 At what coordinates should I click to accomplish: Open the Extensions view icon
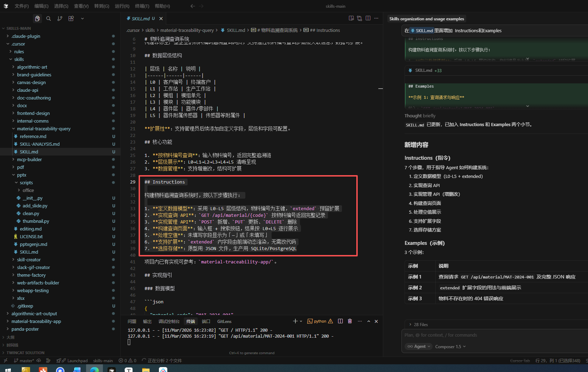[71, 19]
